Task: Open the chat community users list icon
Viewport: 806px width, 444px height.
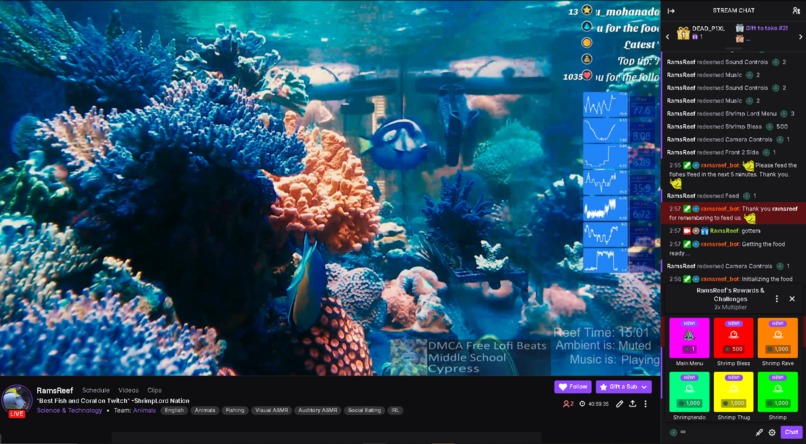Action: coord(796,11)
